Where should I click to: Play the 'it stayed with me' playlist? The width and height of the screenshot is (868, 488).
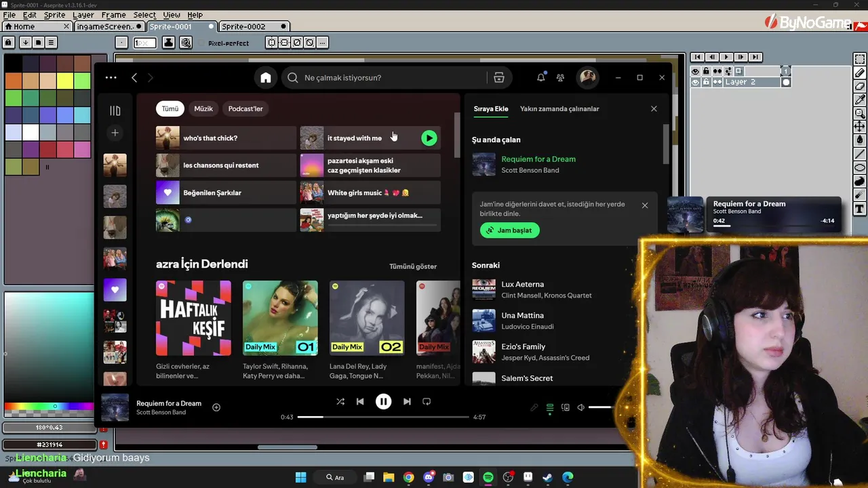429,138
